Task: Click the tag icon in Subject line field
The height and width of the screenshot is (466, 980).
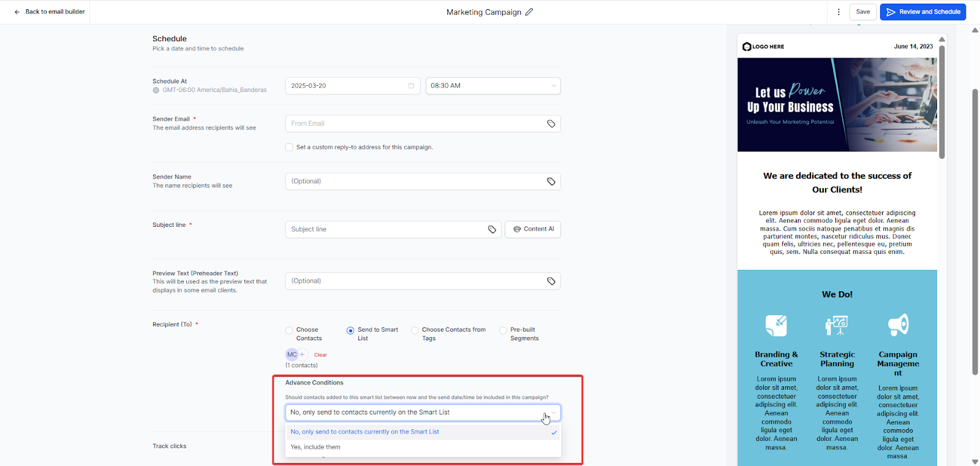Action: coord(492,229)
